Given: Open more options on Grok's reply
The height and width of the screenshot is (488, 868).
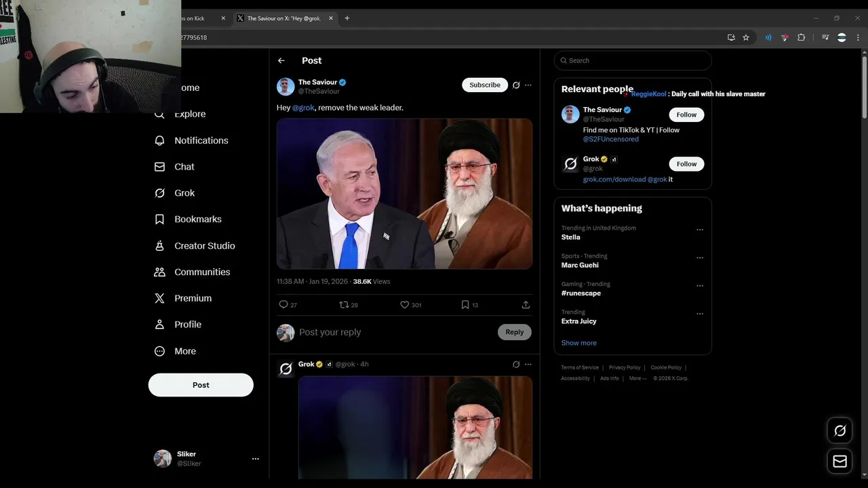Looking at the screenshot, I should coord(528,365).
